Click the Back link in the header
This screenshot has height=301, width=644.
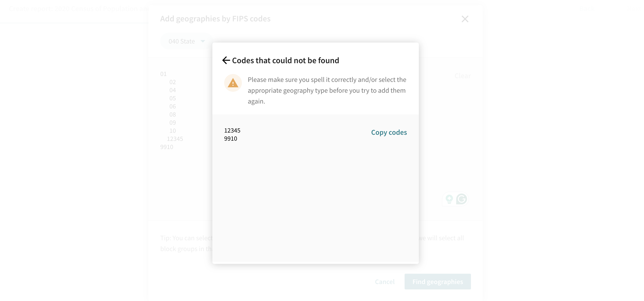coord(586,9)
